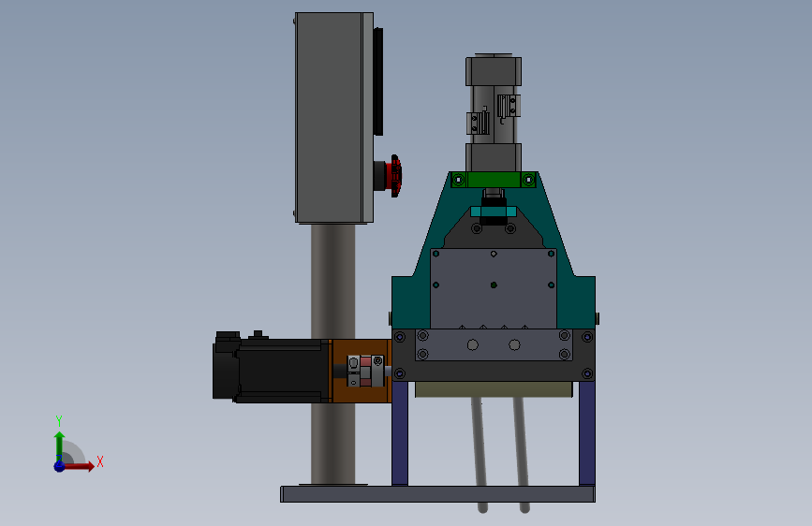Select the teal connector block below cylinder
This screenshot has height=526, width=812.
(493, 212)
